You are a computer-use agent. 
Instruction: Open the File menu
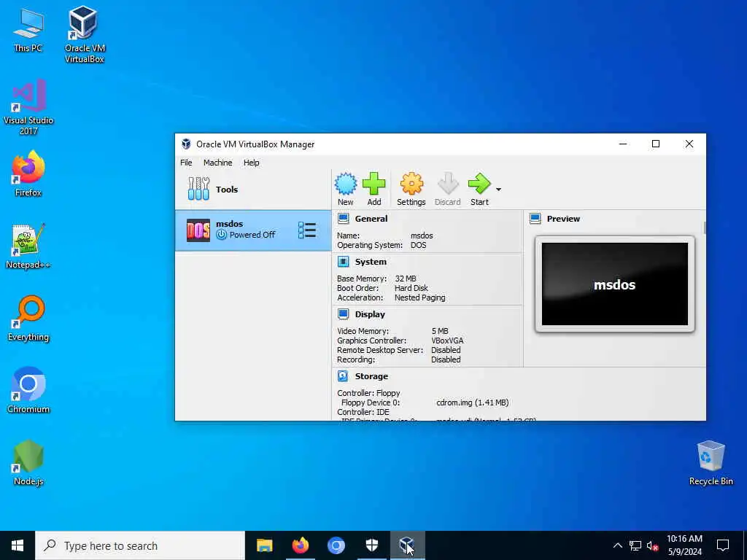point(186,163)
